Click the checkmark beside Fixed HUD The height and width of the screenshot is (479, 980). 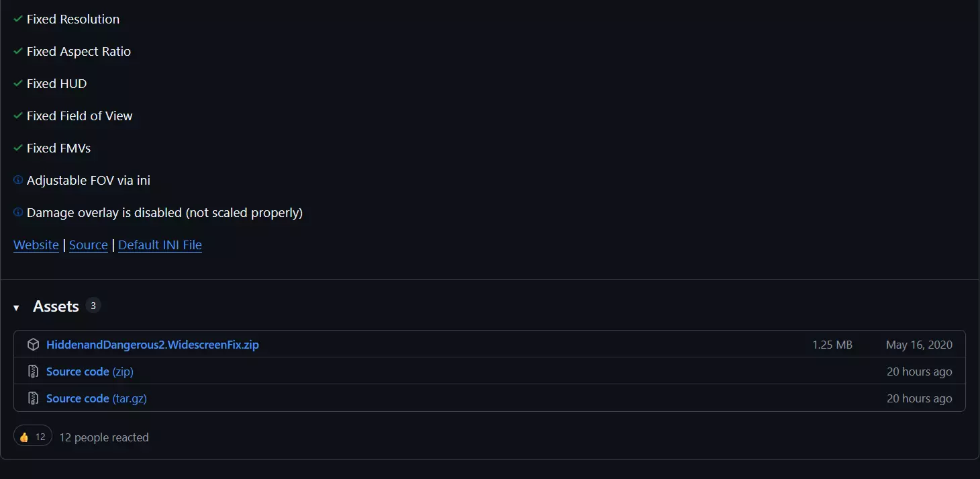pyautogui.click(x=18, y=83)
